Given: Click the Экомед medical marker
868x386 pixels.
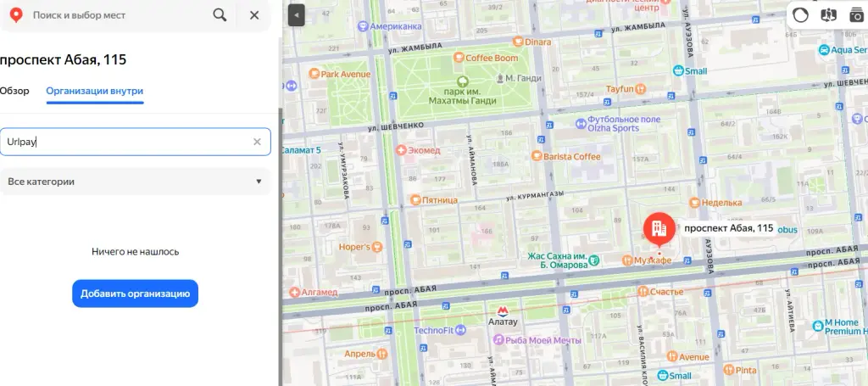Looking at the screenshot, I should pos(402,150).
